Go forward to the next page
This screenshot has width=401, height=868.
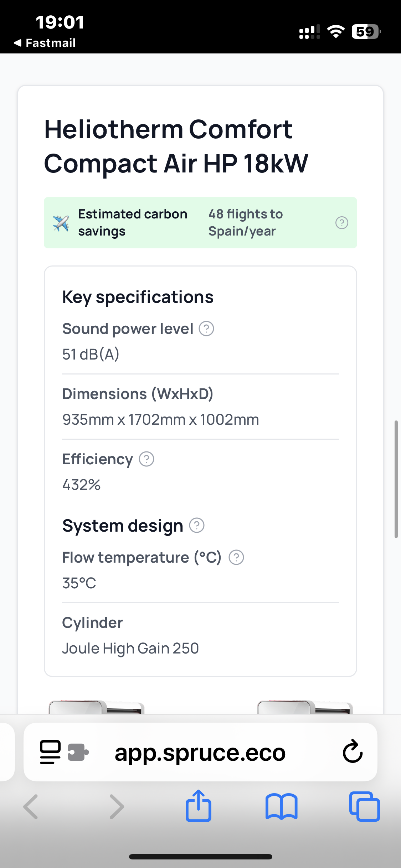[117, 807]
